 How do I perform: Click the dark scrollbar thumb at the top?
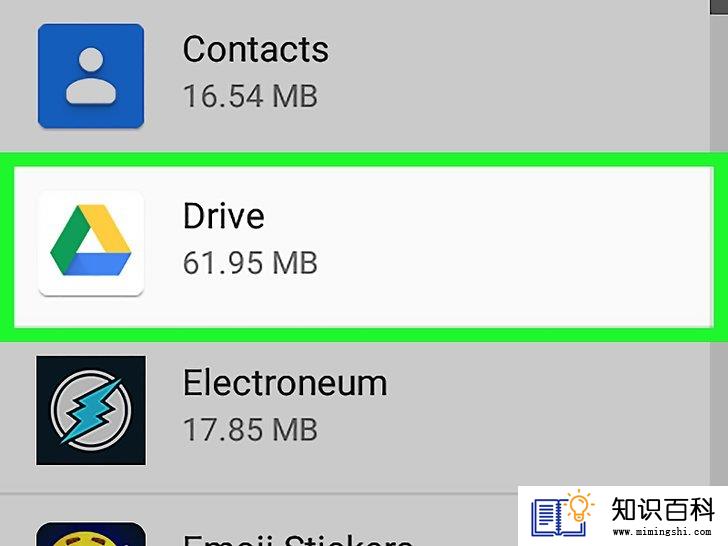(x=719, y=6)
